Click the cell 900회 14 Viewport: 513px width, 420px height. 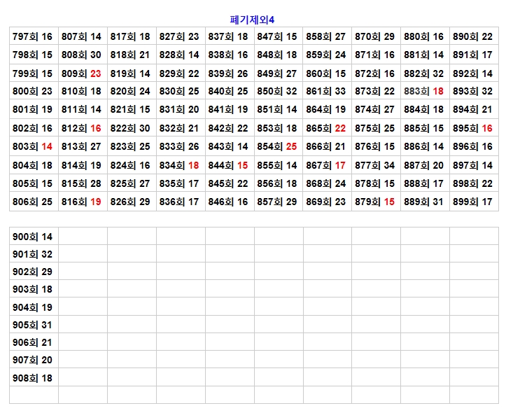coord(33,237)
